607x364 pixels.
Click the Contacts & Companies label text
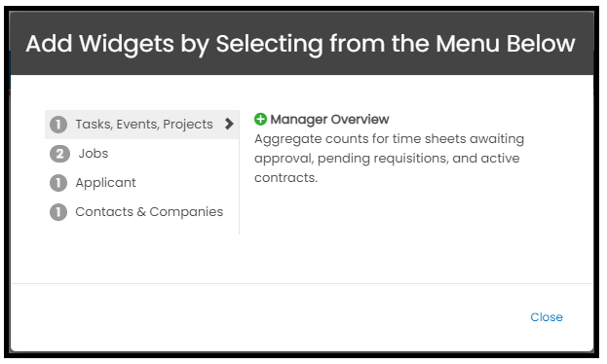(x=149, y=212)
